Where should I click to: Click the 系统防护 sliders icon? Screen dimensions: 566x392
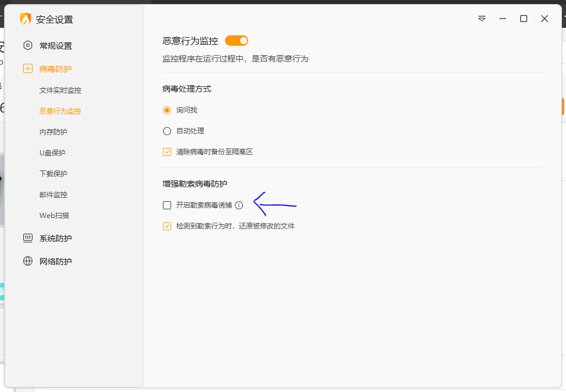(28, 238)
